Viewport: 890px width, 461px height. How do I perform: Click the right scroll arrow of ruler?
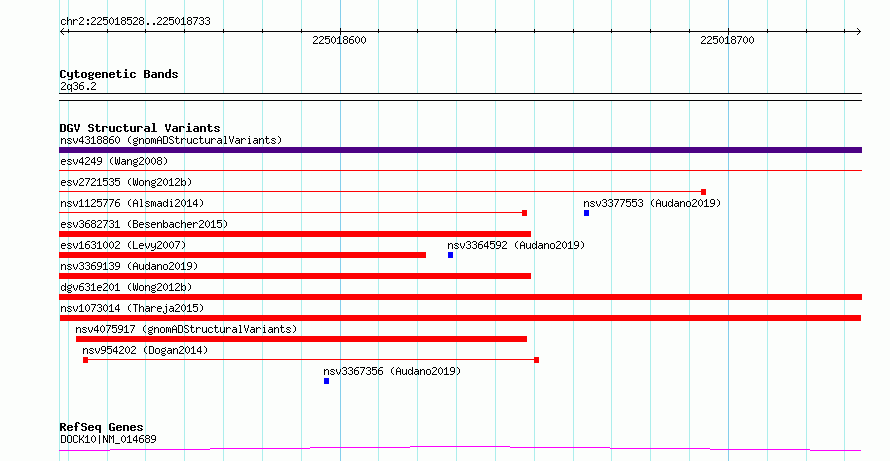point(858,32)
